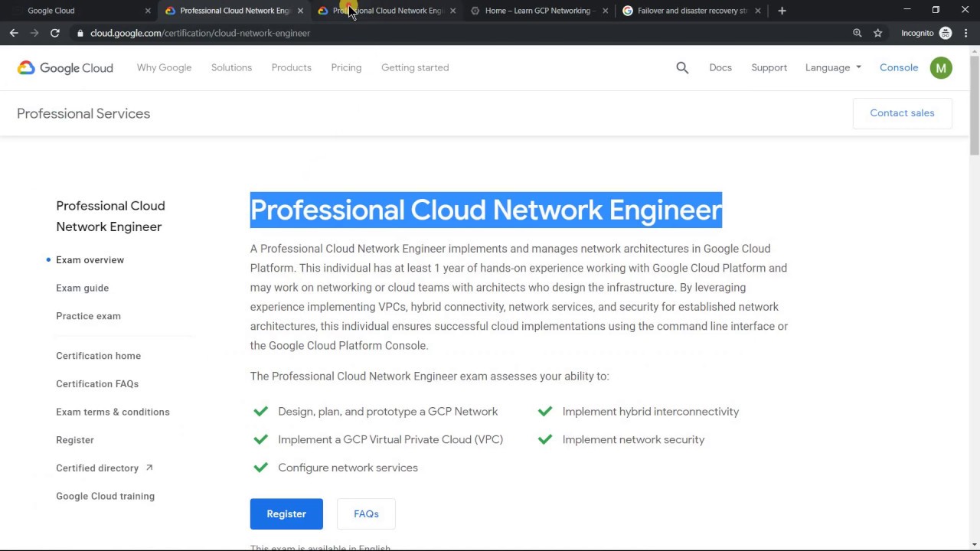Open a new tab with the plus button

[782, 11]
